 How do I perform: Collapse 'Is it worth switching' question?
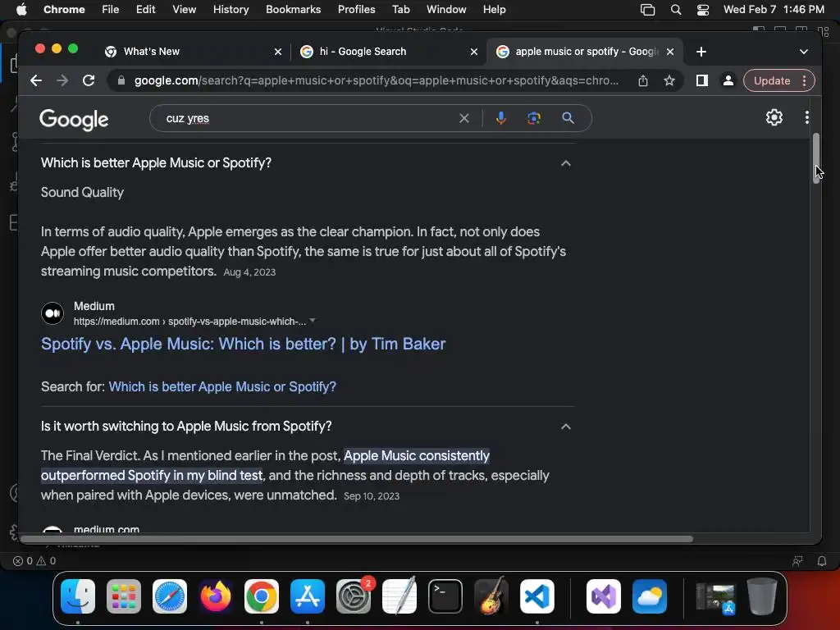[566, 427]
